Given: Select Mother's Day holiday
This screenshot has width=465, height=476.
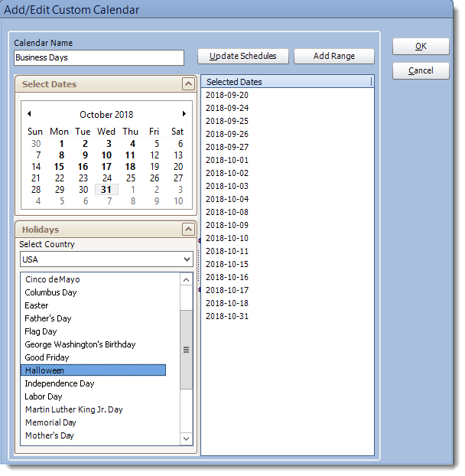Looking at the screenshot, I should 50,435.
